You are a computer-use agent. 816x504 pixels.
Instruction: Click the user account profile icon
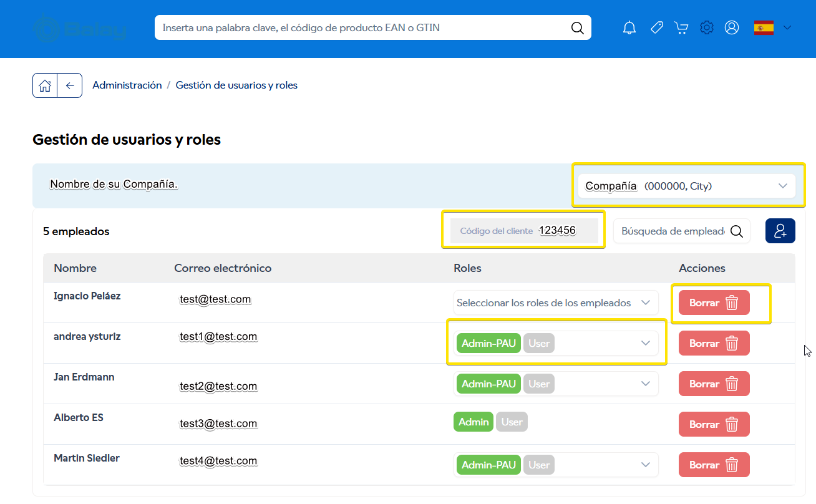coord(732,28)
